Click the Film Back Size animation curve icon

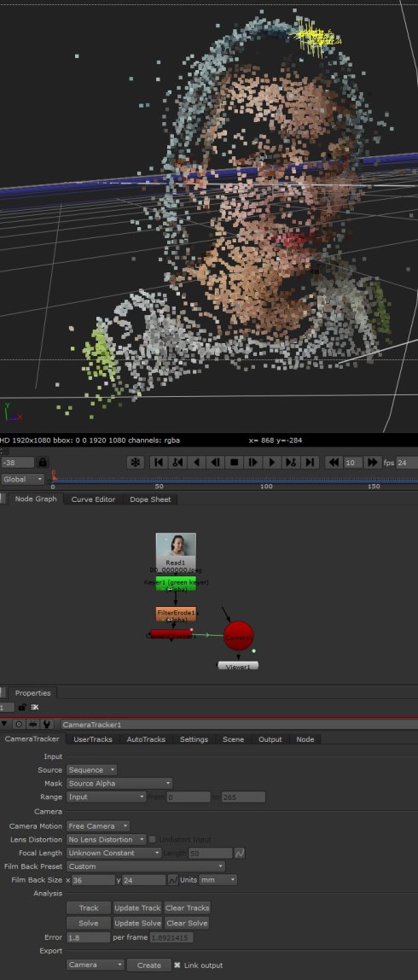pos(172,880)
